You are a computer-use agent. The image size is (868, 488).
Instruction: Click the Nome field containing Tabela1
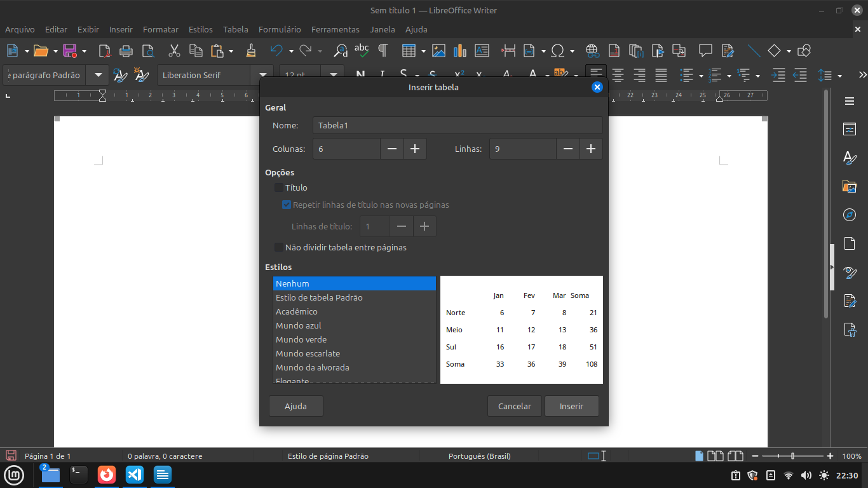click(458, 125)
